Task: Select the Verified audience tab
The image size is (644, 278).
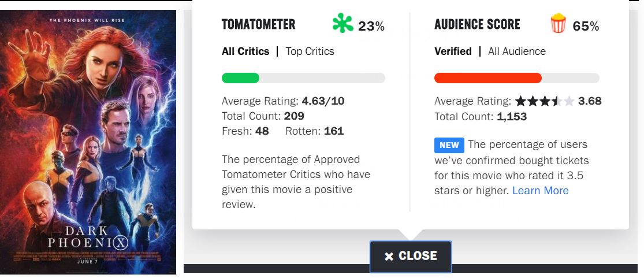Action: pyautogui.click(x=453, y=51)
